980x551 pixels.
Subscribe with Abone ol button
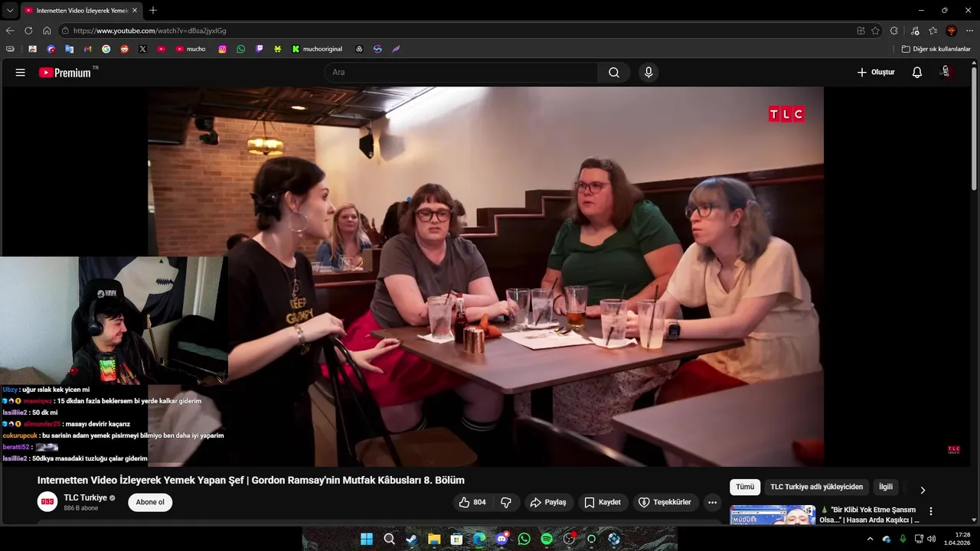(x=150, y=503)
